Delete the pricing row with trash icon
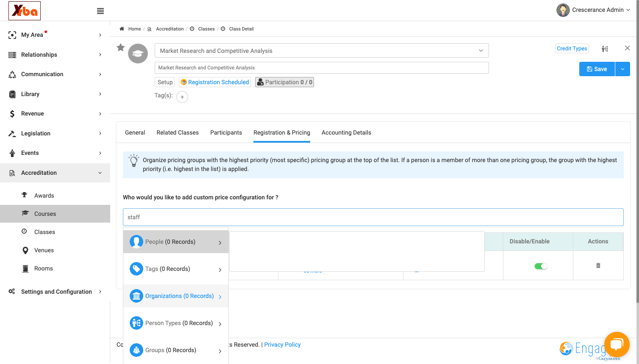This screenshot has height=364, width=639. (x=598, y=265)
